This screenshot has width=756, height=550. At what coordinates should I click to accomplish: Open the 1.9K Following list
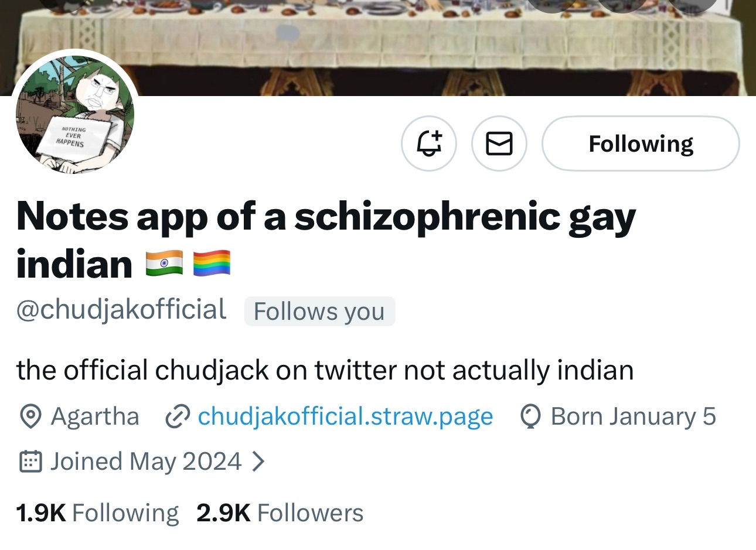click(x=97, y=513)
